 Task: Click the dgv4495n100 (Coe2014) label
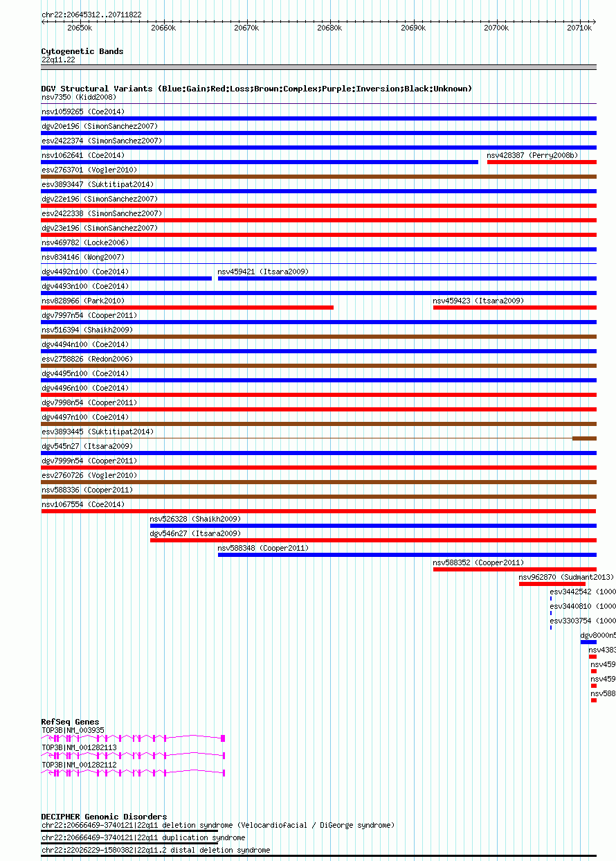pos(85,373)
